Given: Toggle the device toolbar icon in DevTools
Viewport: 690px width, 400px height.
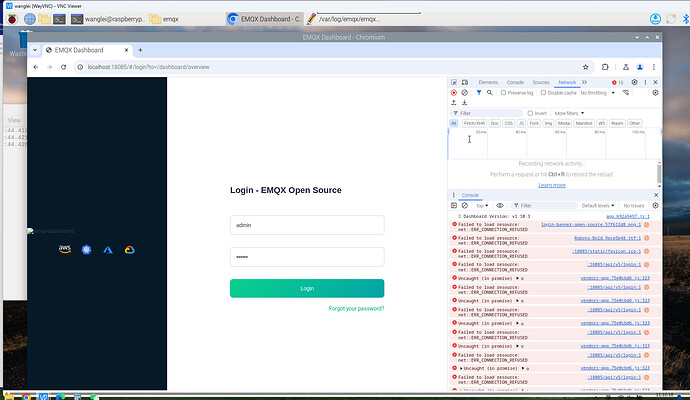Looking at the screenshot, I should click(465, 82).
